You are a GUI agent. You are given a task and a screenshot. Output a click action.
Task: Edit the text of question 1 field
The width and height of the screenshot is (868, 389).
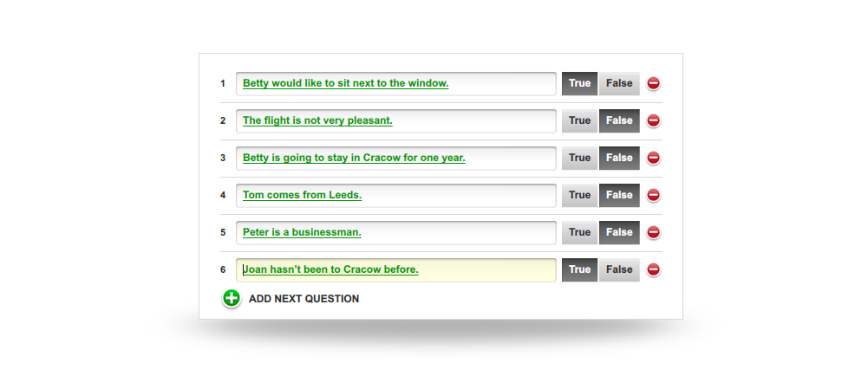[x=395, y=83]
